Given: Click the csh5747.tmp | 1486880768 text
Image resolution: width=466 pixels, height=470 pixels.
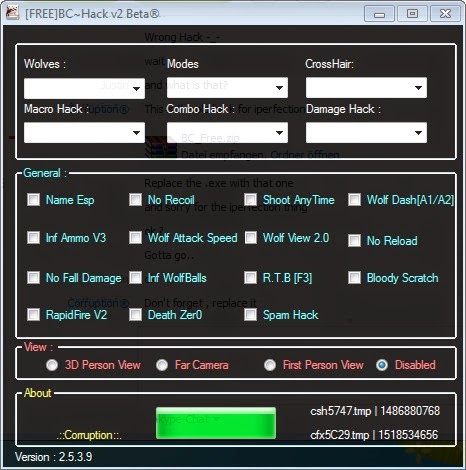Looking at the screenshot, I should pyautogui.click(x=375, y=411).
